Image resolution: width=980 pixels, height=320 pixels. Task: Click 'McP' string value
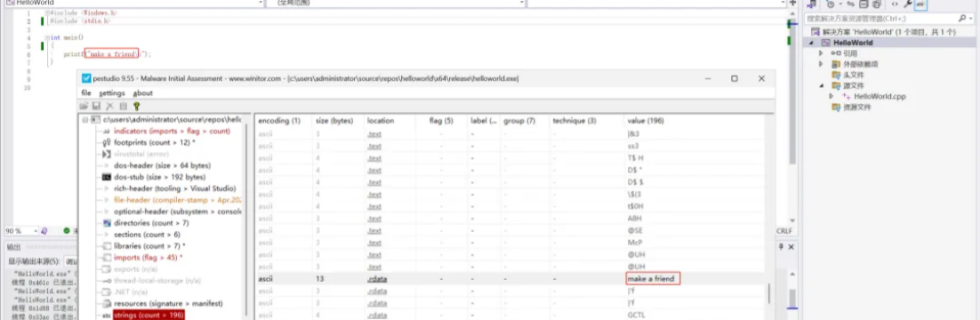click(x=634, y=243)
